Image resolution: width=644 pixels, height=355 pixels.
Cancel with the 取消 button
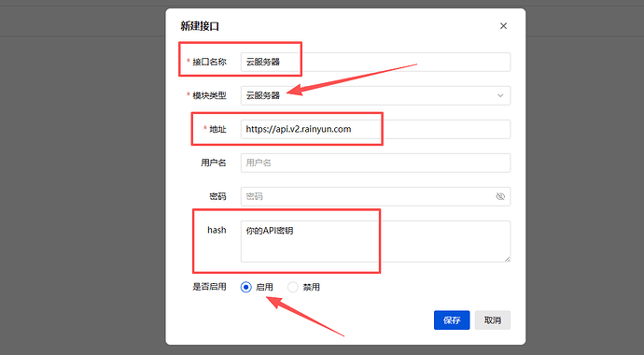click(493, 320)
